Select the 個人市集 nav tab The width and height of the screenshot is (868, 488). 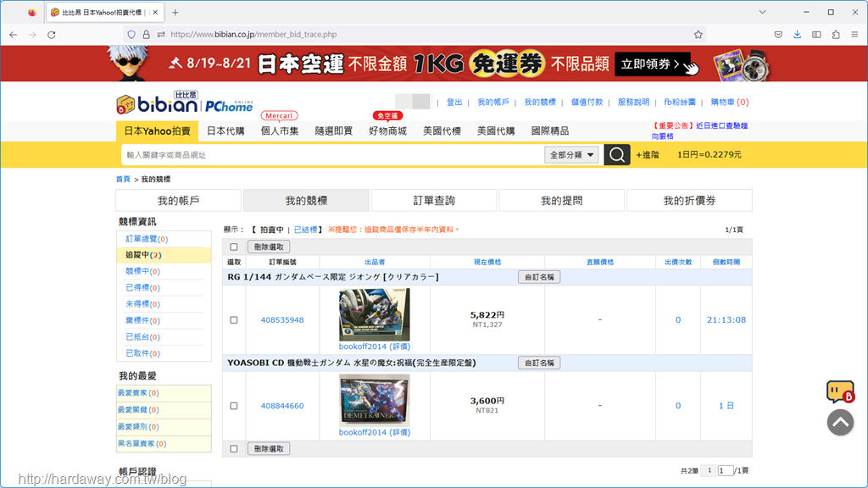pos(280,131)
